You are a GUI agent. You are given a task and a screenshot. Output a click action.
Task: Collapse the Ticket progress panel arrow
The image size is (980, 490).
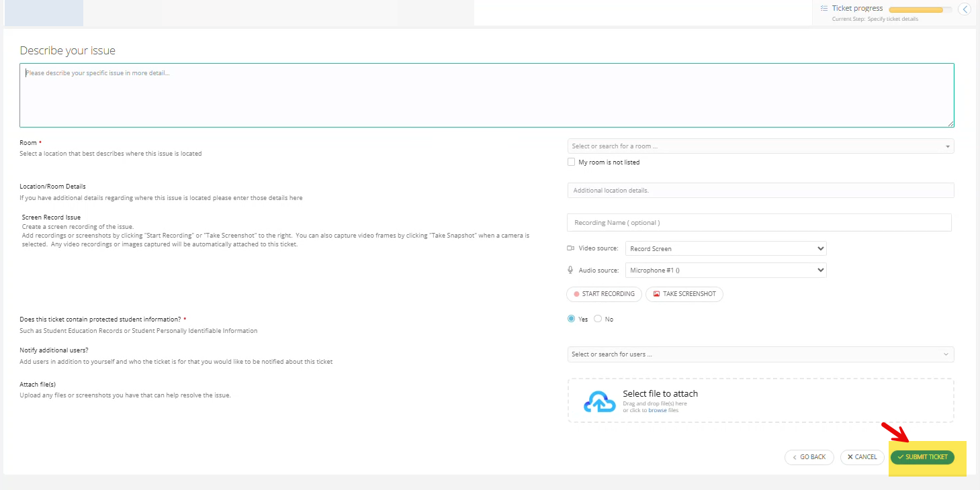965,9
